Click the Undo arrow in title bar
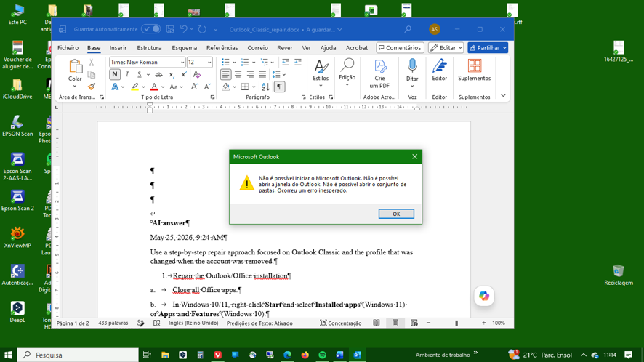Image resolution: width=644 pixels, height=362 pixels. (x=184, y=29)
